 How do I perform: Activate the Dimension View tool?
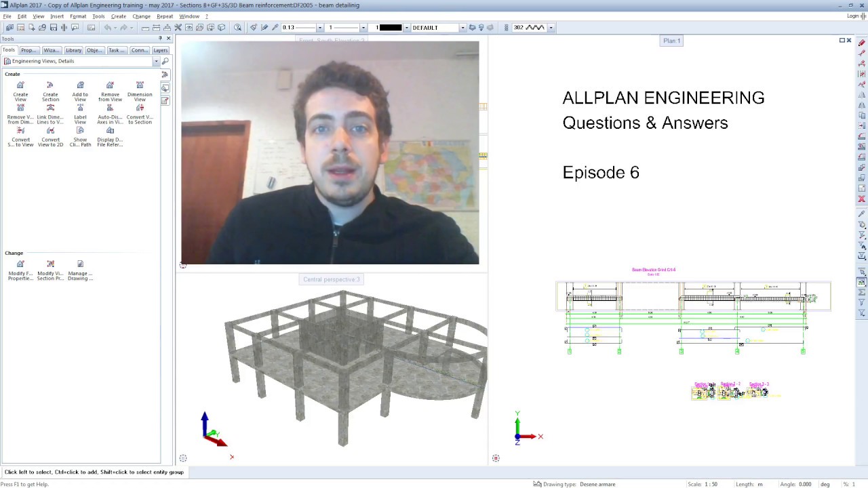[x=140, y=91]
